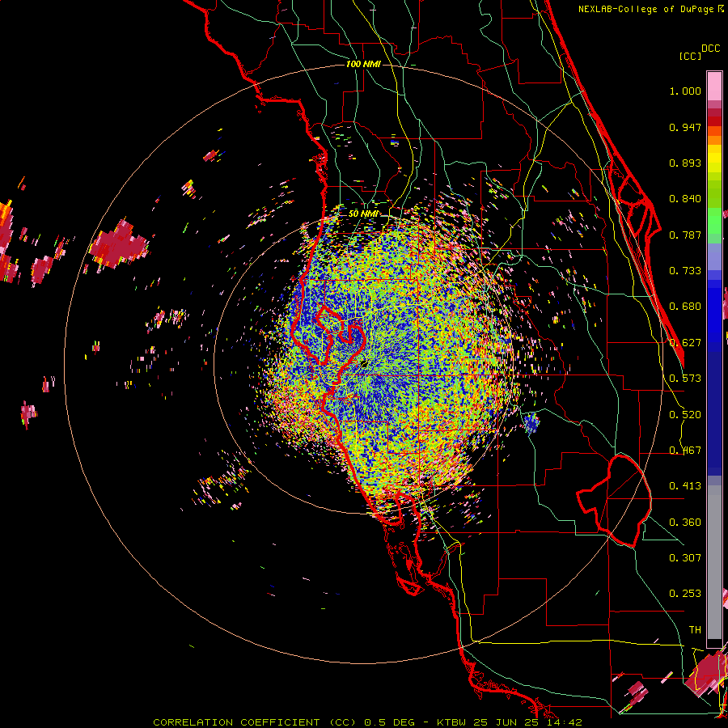Click the 0.840 scale value
Viewport: 728px width, 728px height.
point(685,199)
